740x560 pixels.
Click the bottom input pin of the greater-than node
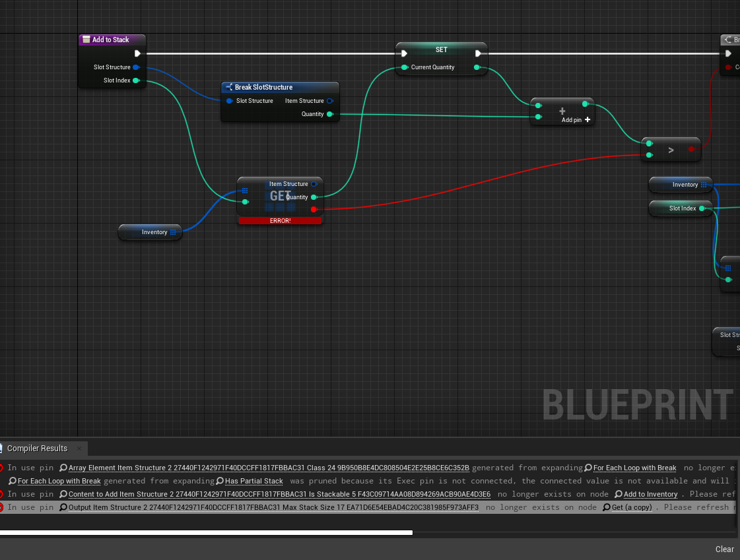650,155
